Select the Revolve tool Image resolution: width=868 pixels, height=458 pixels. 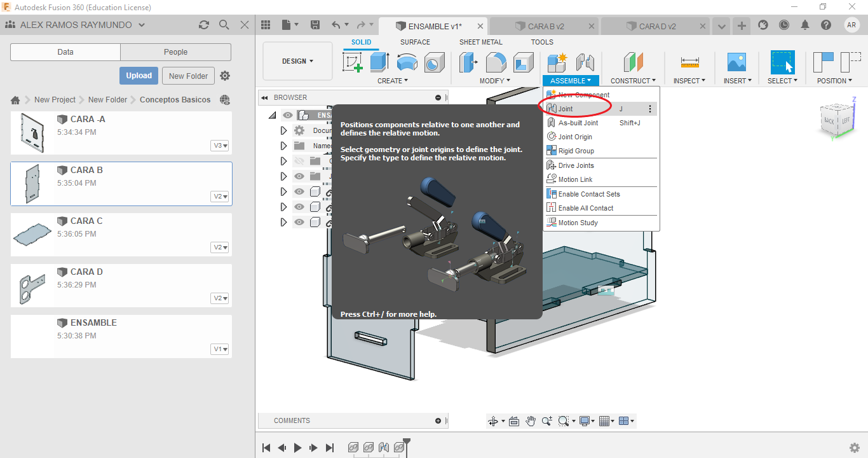click(407, 62)
